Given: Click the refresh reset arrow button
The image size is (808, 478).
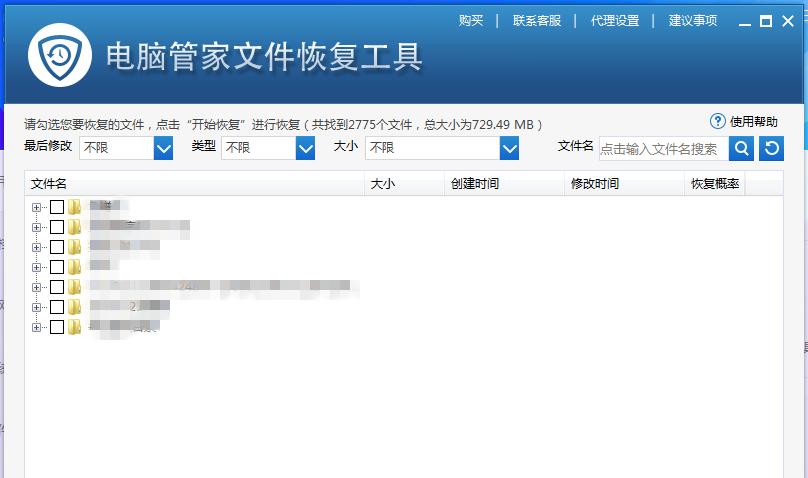Looking at the screenshot, I should click(771, 148).
